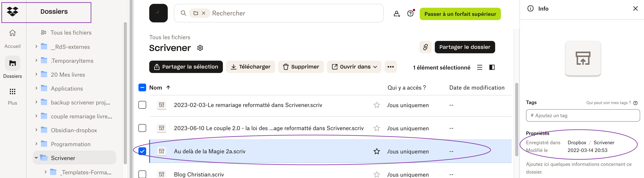Open the Applications folder in tree
644x178 pixels.
[67, 89]
